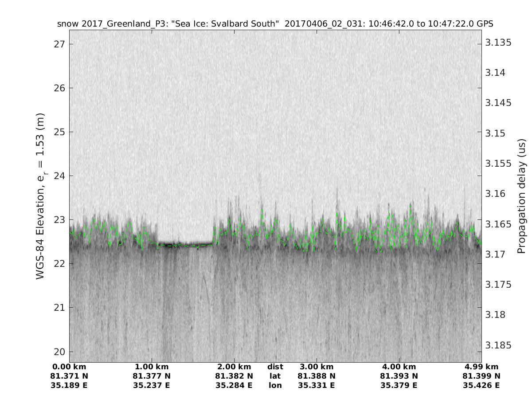Click the 3.135 propagation delay tick
The height and width of the screenshot is (399, 532).
coord(498,43)
